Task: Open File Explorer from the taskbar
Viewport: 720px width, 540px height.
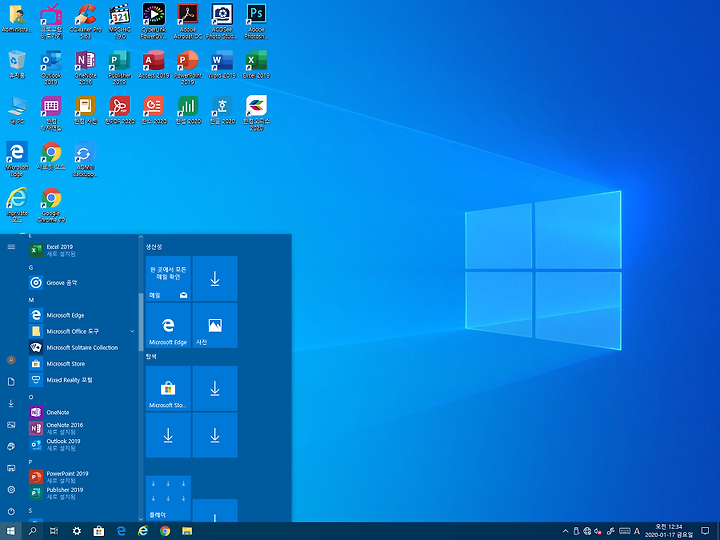Action: click(x=187, y=531)
